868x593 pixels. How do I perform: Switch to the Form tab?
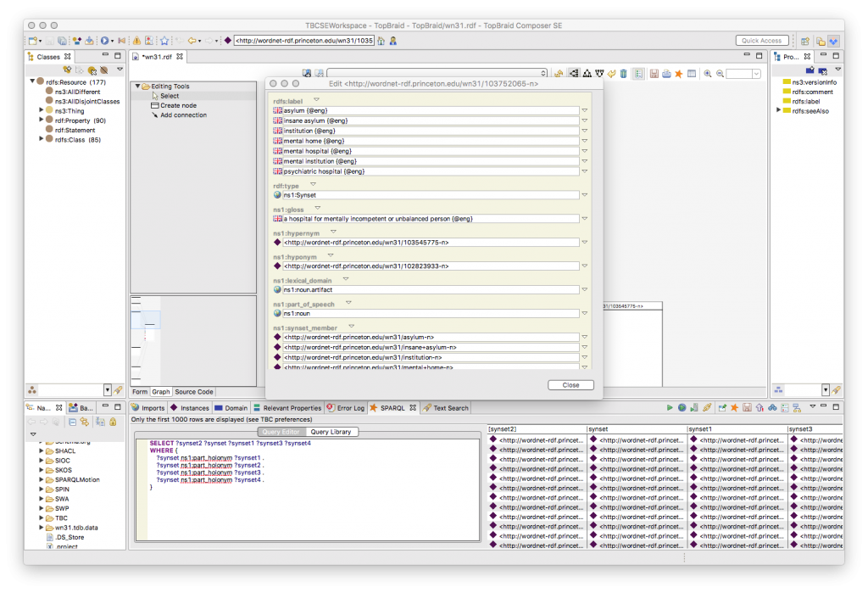[140, 392]
